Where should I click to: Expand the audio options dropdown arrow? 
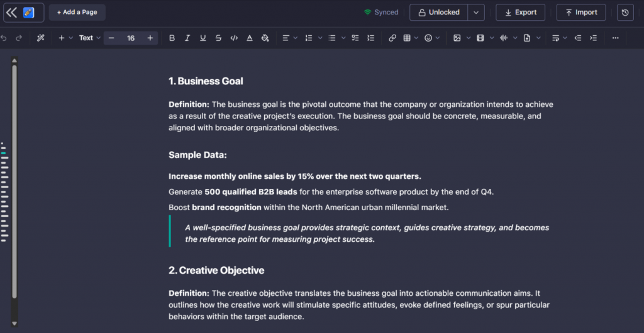515,38
